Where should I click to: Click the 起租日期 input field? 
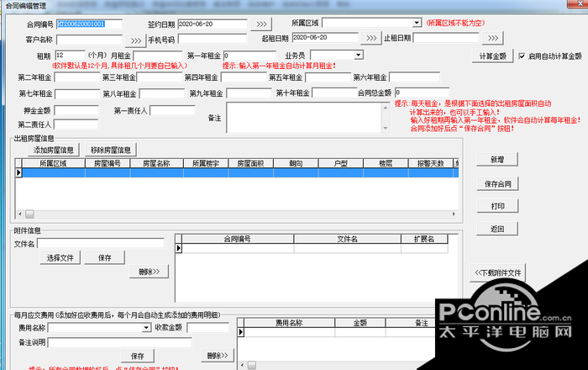(325, 38)
